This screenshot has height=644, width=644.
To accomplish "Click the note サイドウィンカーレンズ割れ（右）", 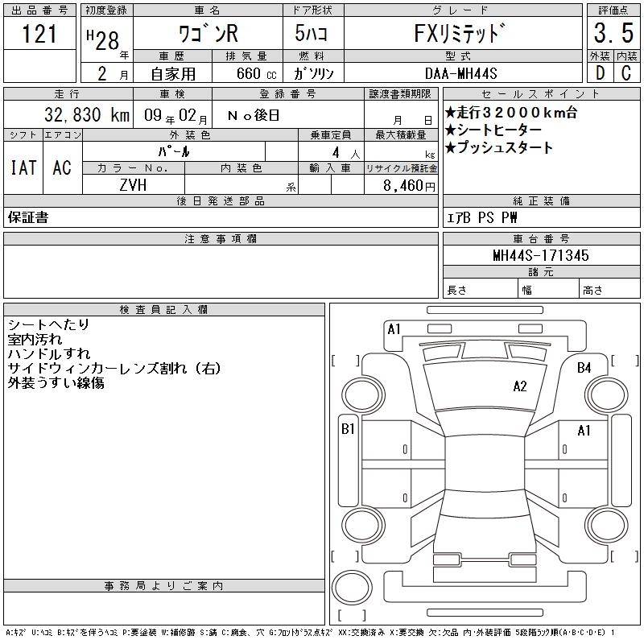I will tap(114, 369).
